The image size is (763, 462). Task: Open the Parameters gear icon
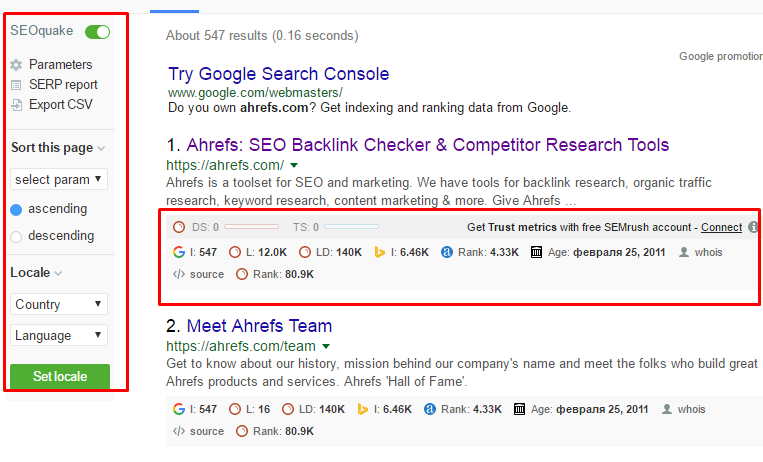(16, 65)
